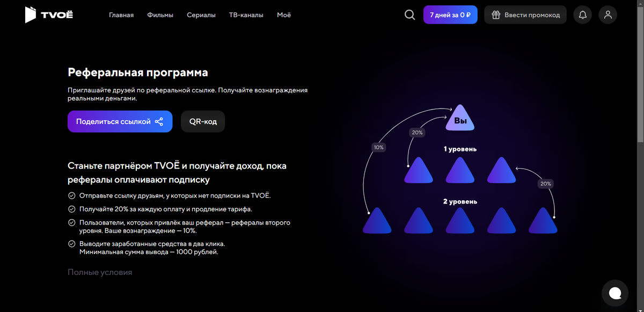The width and height of the screenshot is (644, 312).
Task: Click the gift icon beside Ввести промокод
Action: point(495,14)
